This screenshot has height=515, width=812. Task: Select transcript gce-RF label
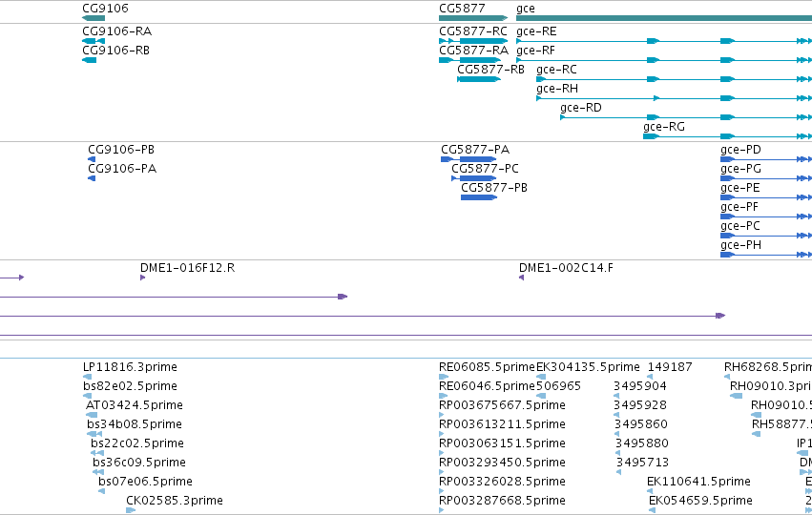pos(535,51)
